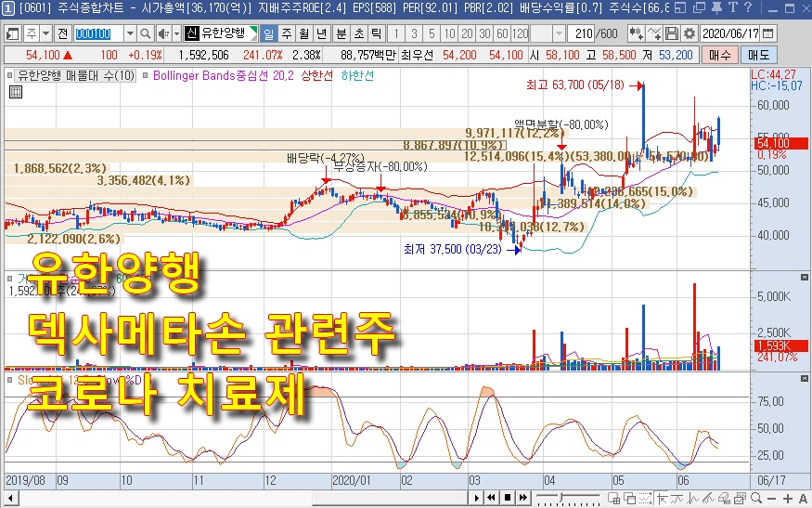
Task: Click the fast-forward double-arrow button
Action: click(523, 498)
